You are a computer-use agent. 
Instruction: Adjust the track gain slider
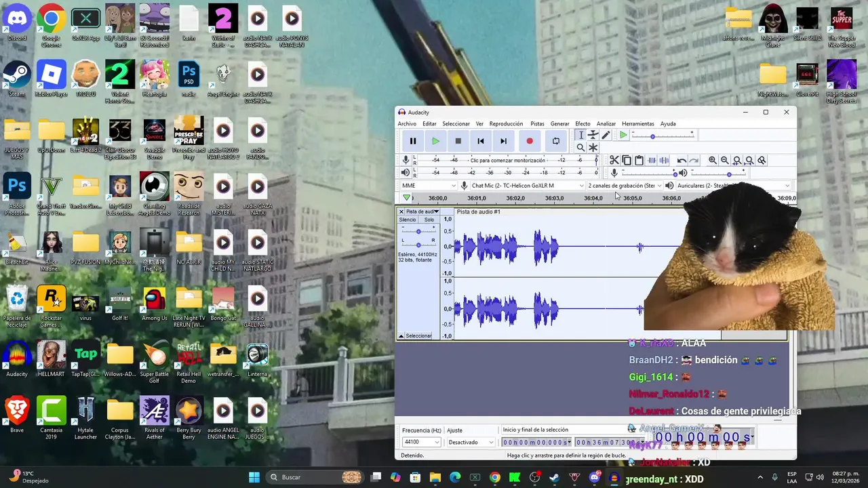click(418, 232)
